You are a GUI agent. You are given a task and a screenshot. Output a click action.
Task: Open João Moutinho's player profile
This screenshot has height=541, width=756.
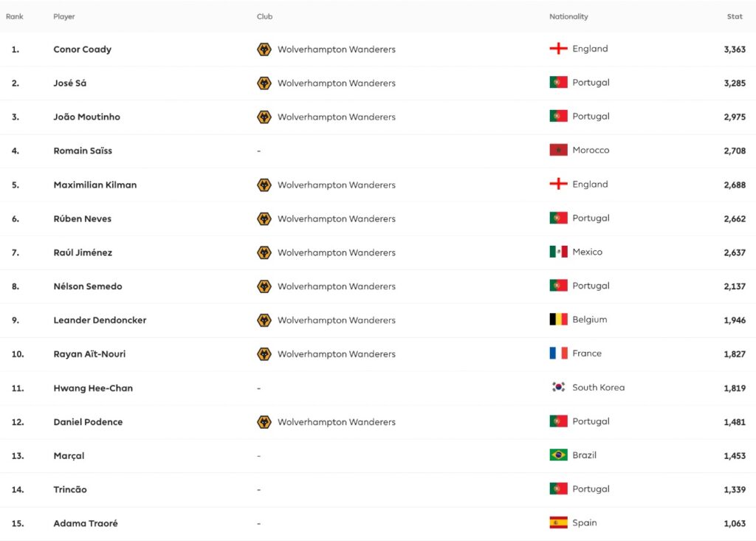(x=87, y=117)
